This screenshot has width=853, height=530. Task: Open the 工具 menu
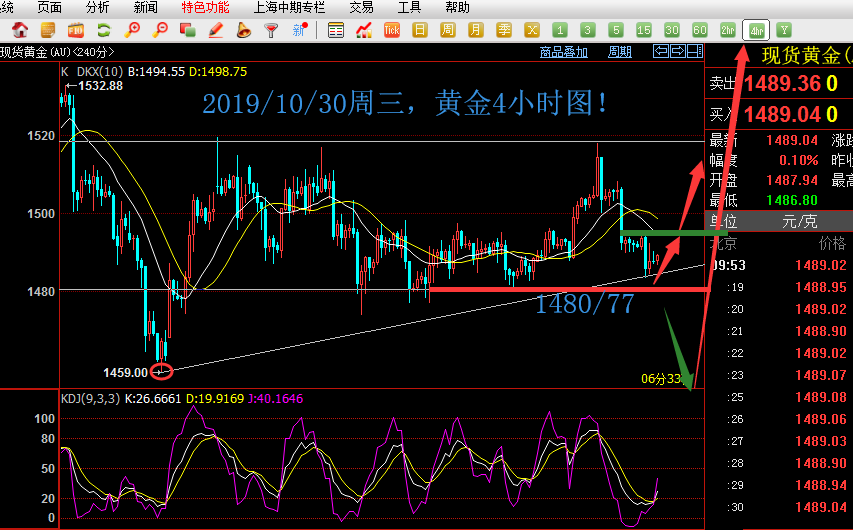coord(409,7)
